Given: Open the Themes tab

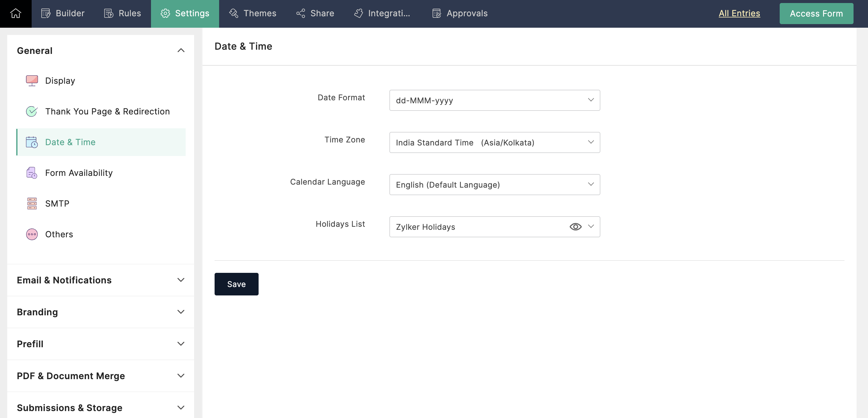Looking at the screenshot, I should click(x=252, y=14).
